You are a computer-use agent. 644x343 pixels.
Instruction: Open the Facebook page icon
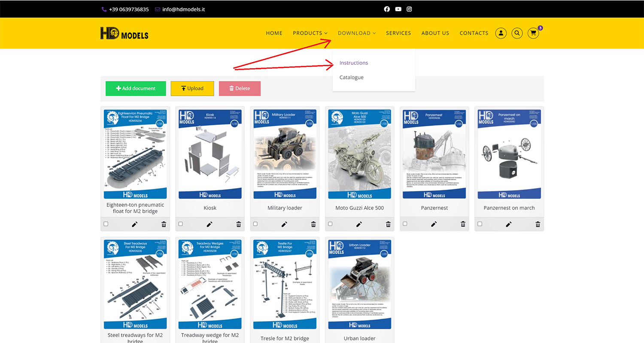tap(387, 9)
